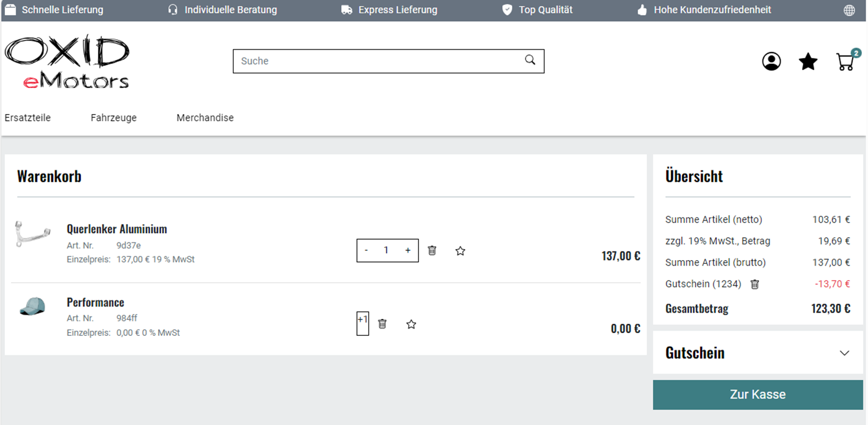Open the Merchandise menu
868x425 pixels.
205,118
